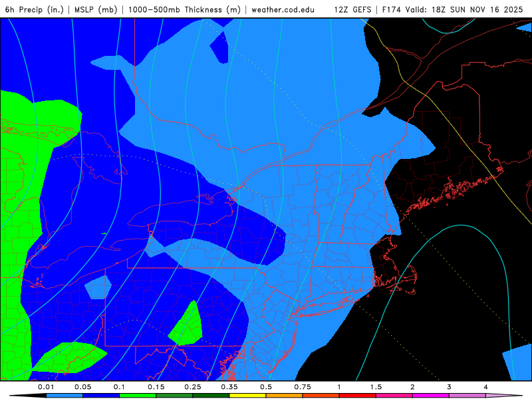Click the red 1–1.5 legend swatch

click(x=358, y=396)
